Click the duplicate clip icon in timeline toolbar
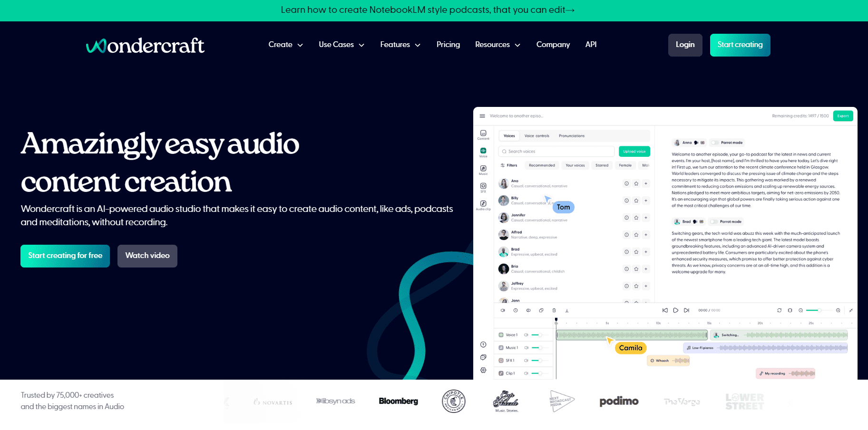This screenshot has width=868, height=430. coord(541,310)
